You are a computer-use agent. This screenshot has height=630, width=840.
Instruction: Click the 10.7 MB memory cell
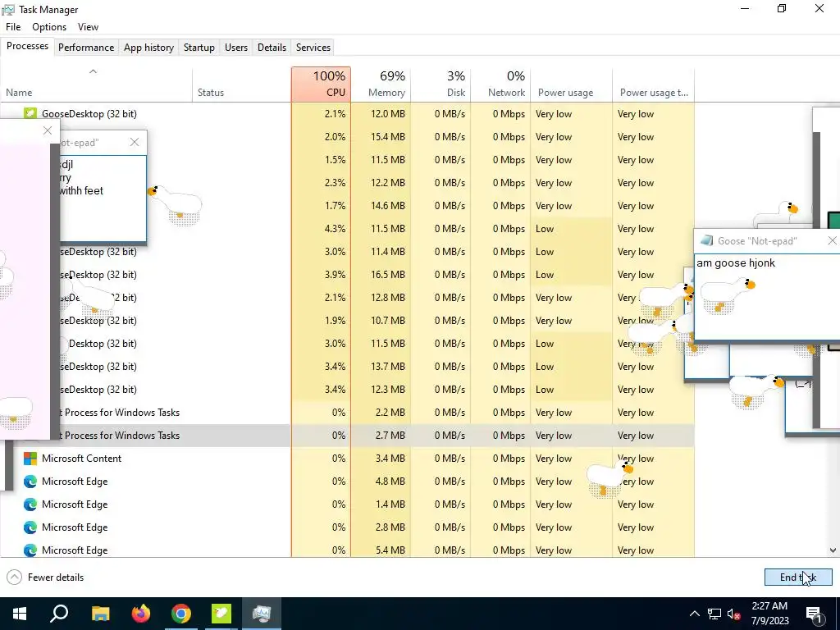pyautogui.click(x=381, y=321)
